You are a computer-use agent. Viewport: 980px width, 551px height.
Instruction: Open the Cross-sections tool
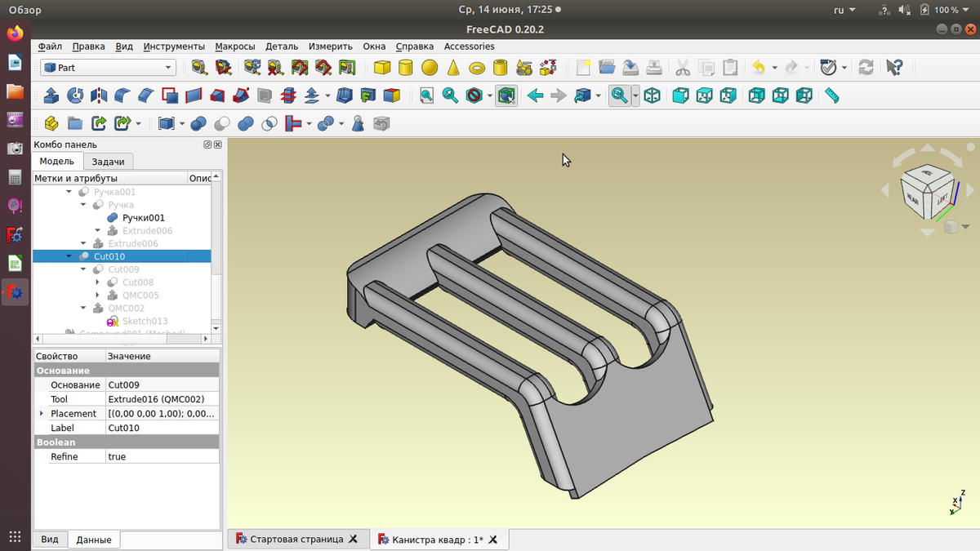click(288, 96)
